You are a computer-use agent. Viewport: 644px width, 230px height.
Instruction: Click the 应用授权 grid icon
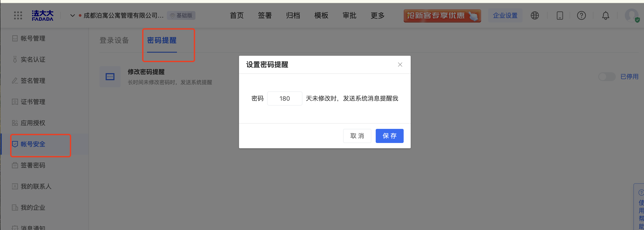pyautogui.click(x=15, y=123)
